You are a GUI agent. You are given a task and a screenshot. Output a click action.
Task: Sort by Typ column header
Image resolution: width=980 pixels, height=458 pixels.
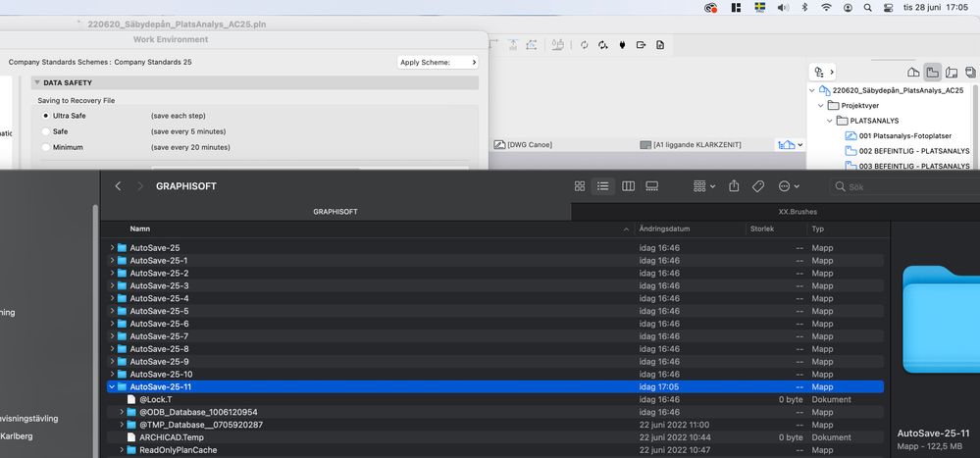click(x=817, y=229)
